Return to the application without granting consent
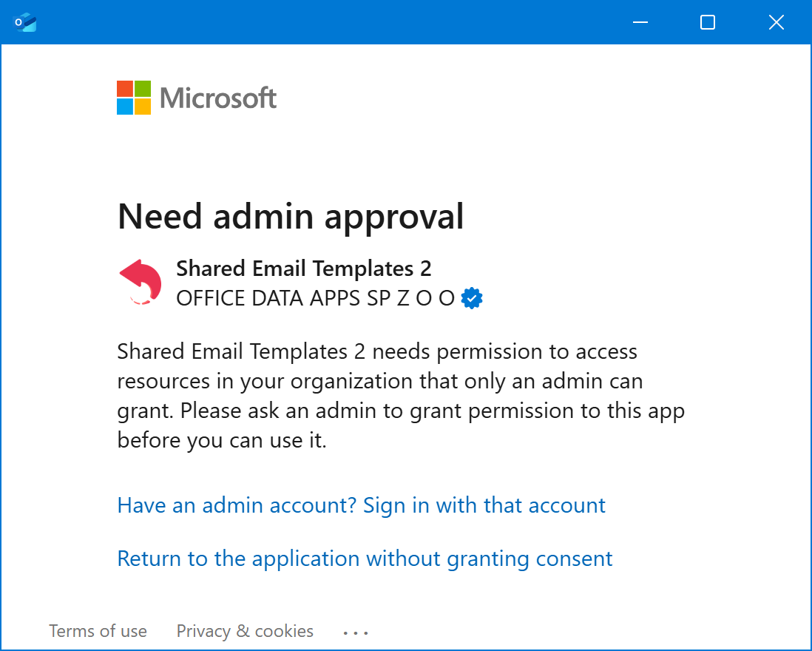Viewport: 812px width, 651px height. tap(365, 559)
